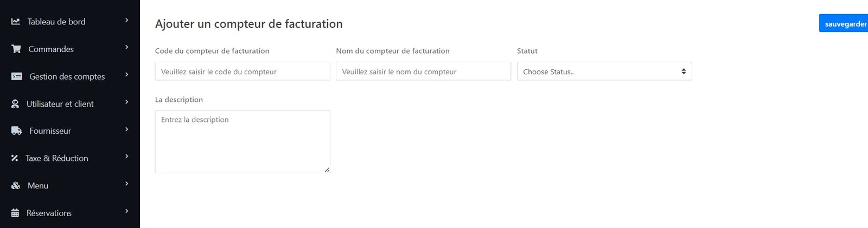
Task: Expand the Commandes submenu arrow
Action: [127, 48]
